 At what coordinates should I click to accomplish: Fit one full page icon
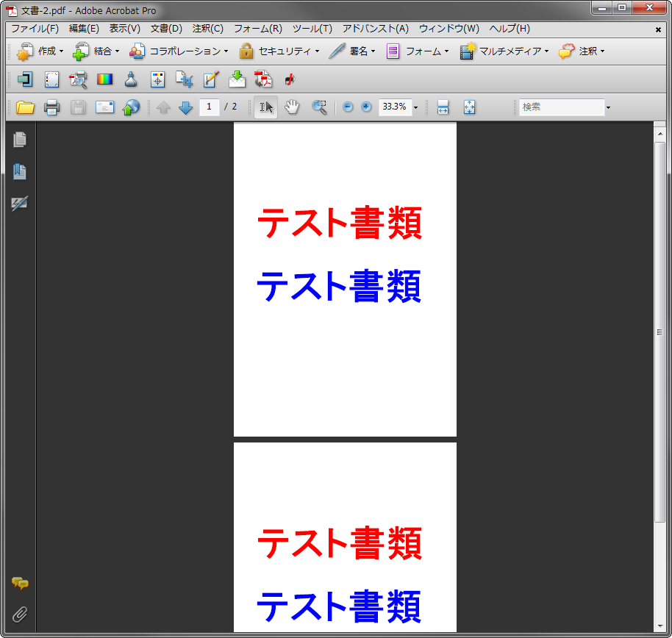469,107
